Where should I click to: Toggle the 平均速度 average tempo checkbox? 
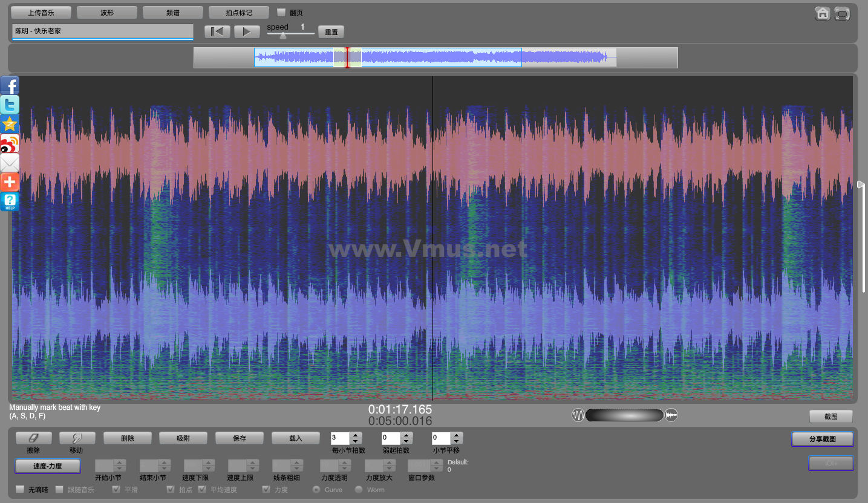pyautogui.click(x=202, y=489)
